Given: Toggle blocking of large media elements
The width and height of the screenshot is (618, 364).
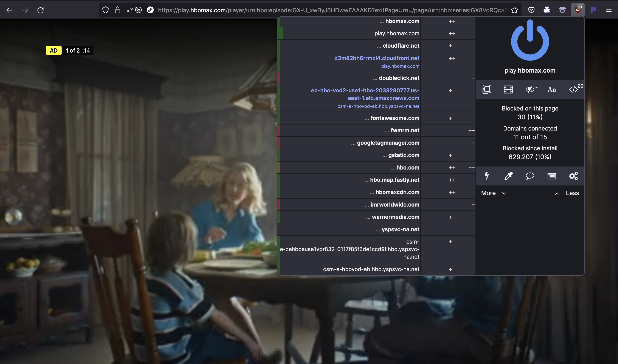Looking at the screenshot, I should coord(508,90).
